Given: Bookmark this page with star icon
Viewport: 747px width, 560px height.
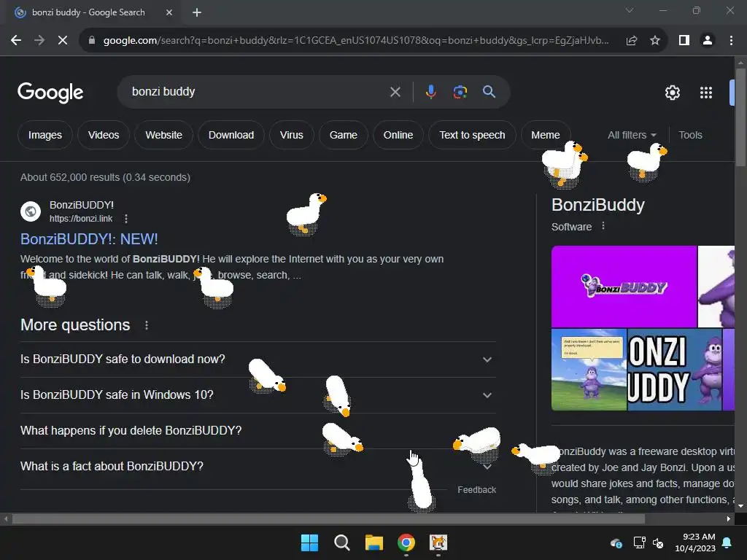Looking at the screenshot, I should point(655,41).
